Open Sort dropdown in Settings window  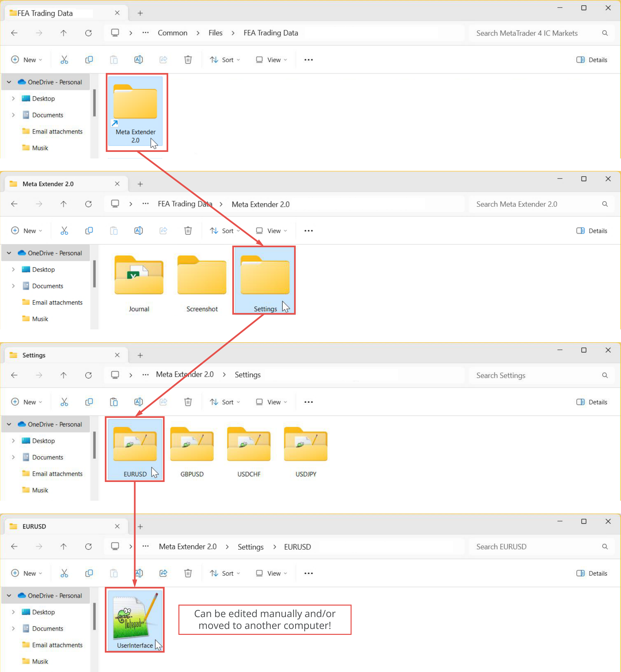(225, 402)
